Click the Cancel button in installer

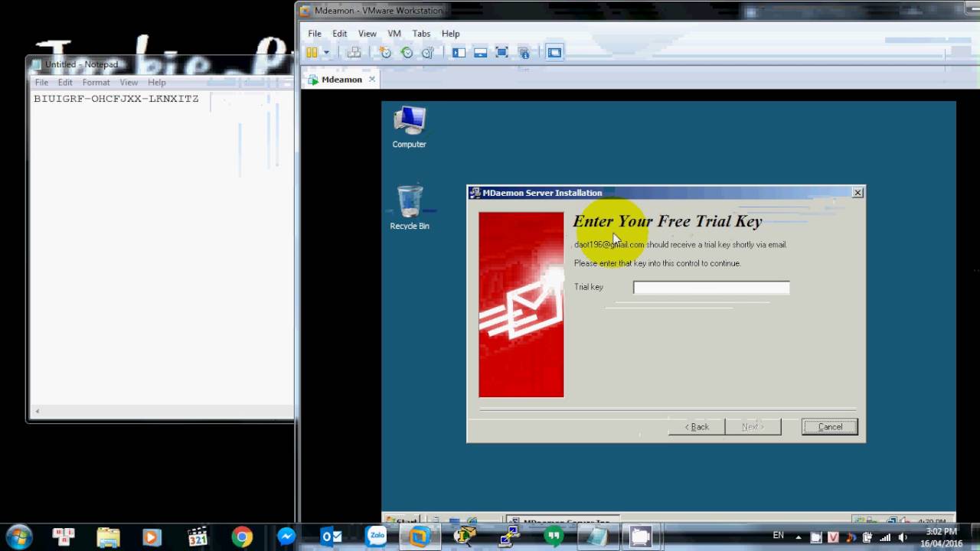(x=830, y=427)
